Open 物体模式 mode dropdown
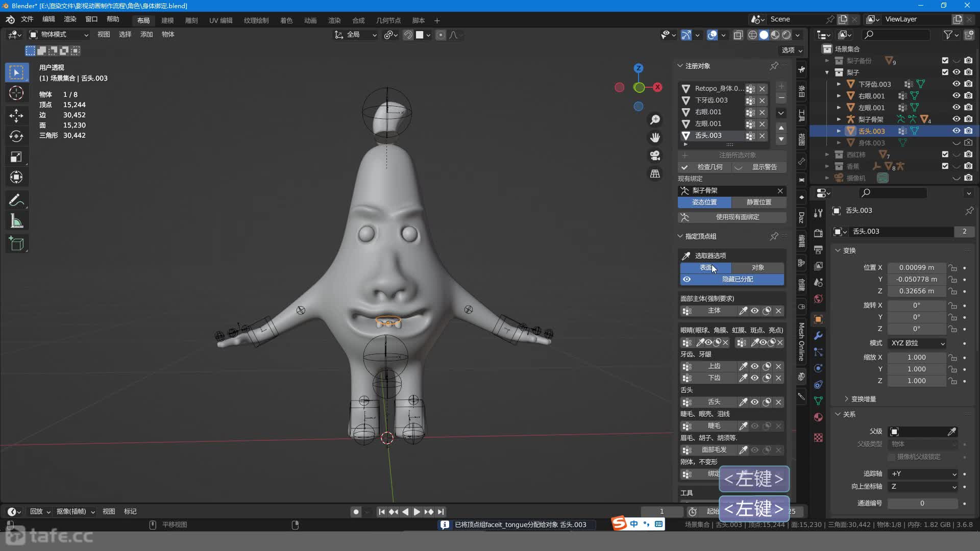 pos(59,35)
